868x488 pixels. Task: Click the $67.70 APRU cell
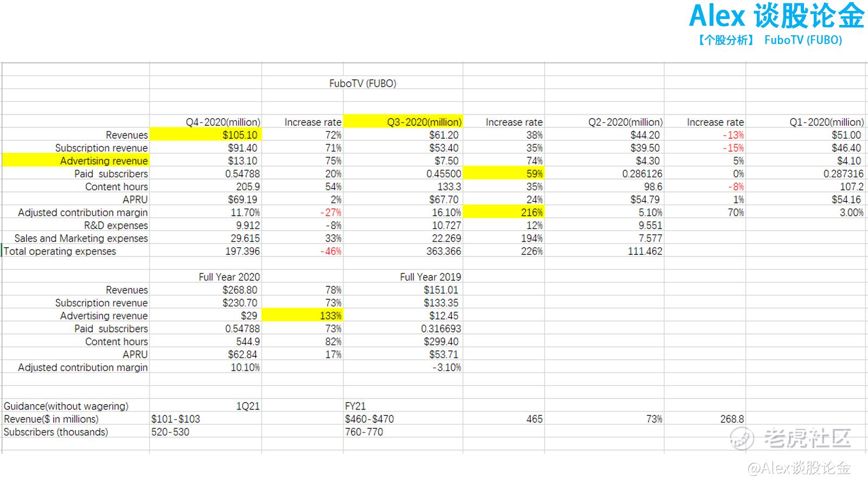click(403, 200)
